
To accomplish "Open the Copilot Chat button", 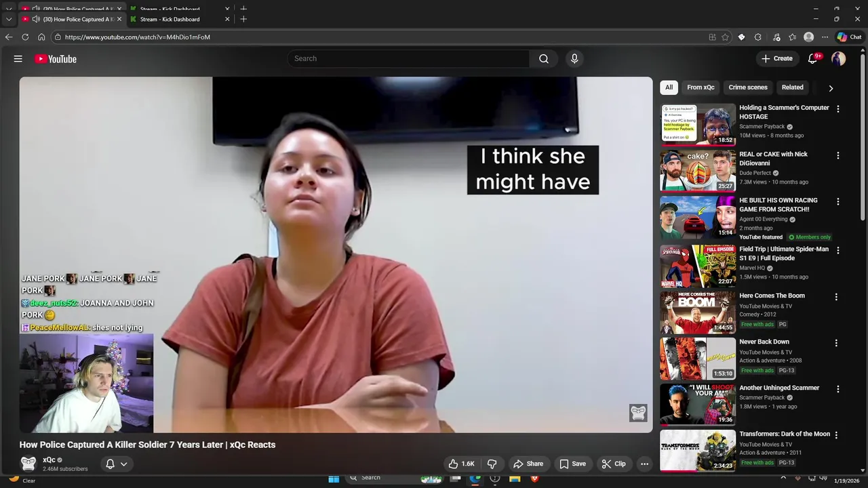I will tap(849, 37).
